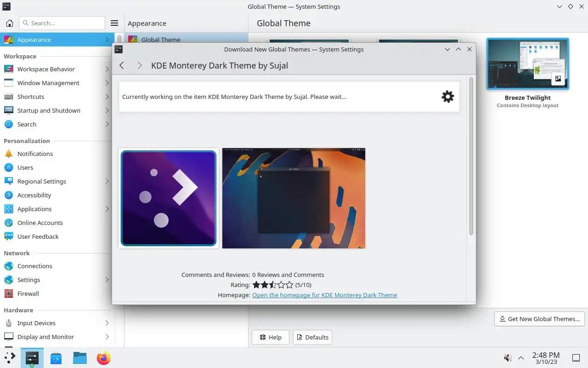Screen dimensions: 588x368
Task: Click the Help button
Action: (270, 337)
